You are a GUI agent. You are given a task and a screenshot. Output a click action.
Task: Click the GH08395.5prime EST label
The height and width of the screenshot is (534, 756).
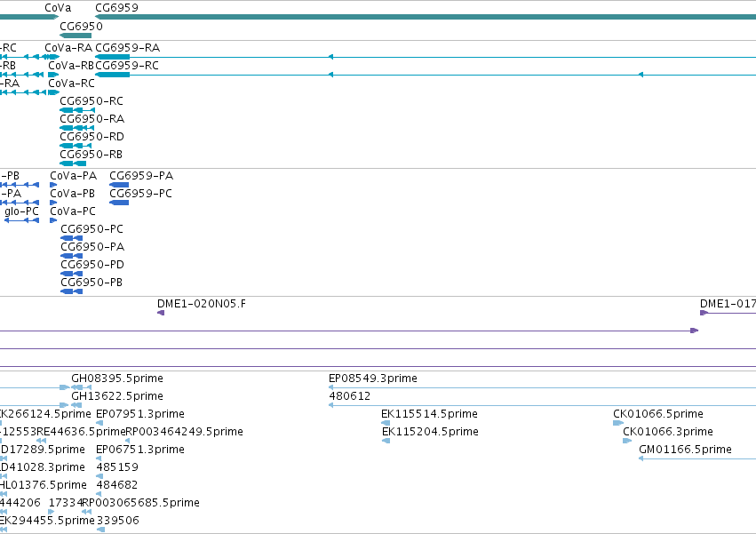pos(117,379)
